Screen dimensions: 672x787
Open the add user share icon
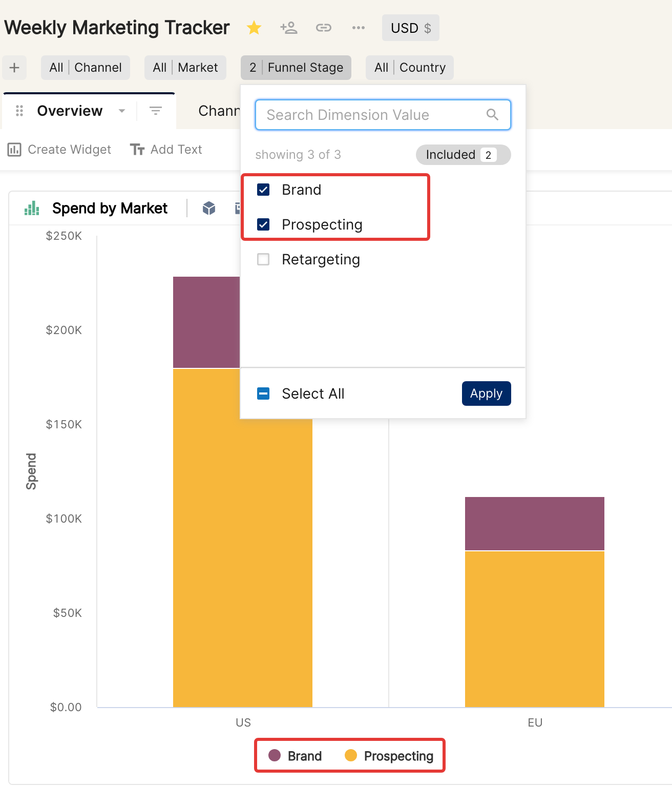tap(289, 28)
